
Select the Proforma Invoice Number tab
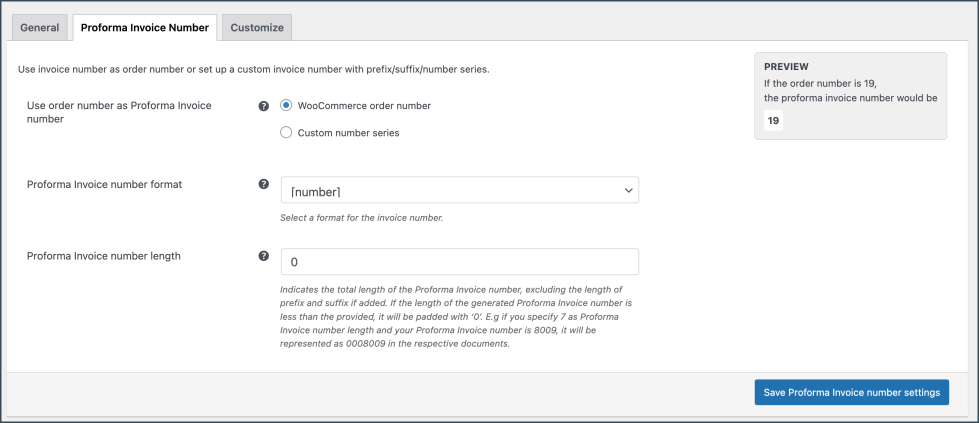144,28
